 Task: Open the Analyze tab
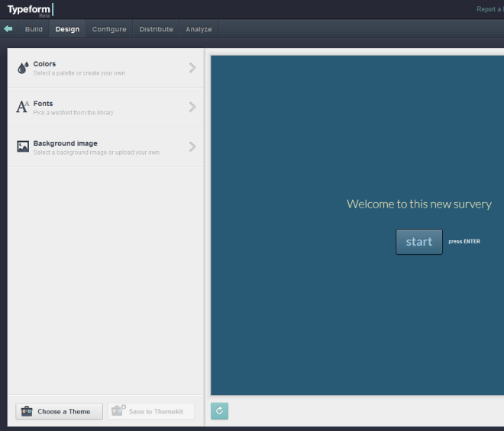point(199,30)
